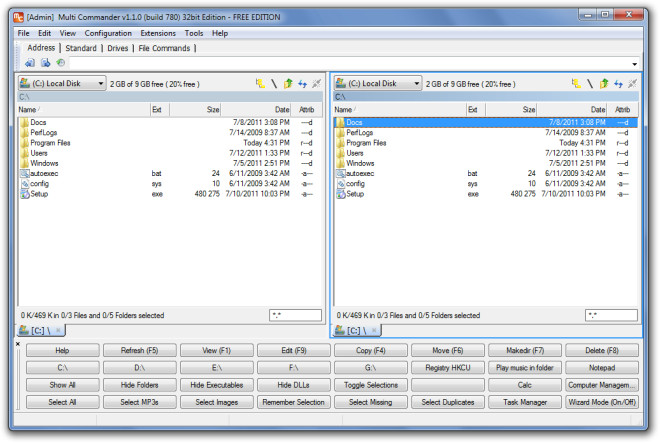Close the left panel [C:] tab using its x

pyautogui.click(x=58, y=330)
